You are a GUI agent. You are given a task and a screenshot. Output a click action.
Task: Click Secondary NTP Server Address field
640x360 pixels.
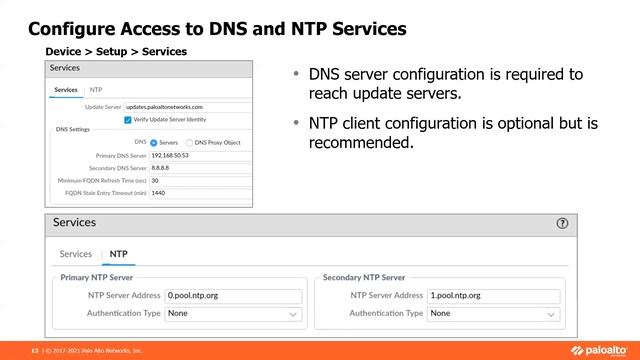493,296
